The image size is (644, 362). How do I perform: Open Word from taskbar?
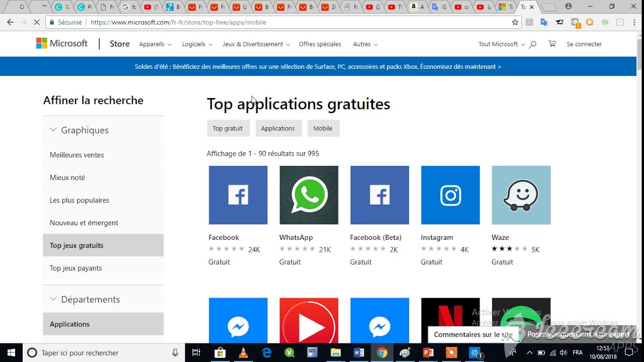[359, 353]
